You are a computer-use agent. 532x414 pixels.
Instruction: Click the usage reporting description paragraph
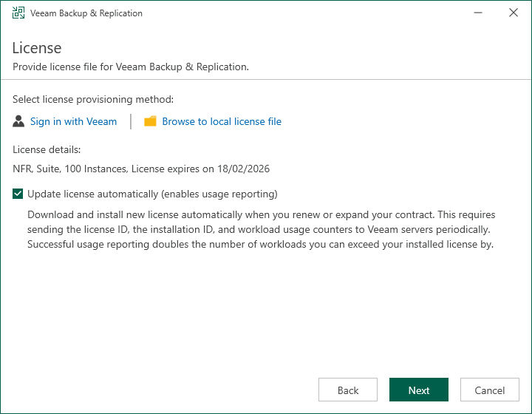coord(261,229)
